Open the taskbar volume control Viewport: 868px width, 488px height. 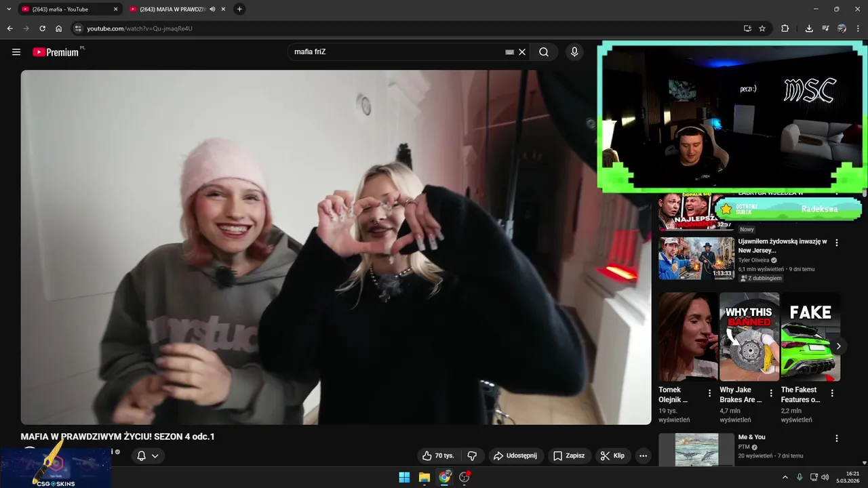coord(825,477)
